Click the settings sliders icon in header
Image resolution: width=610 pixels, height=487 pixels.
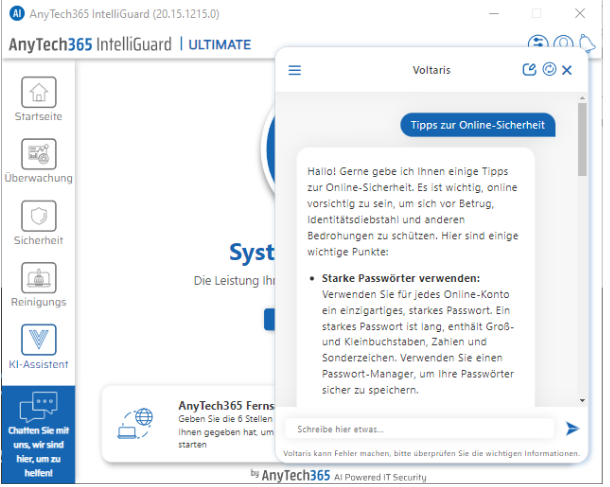click(x=539, y=44)
